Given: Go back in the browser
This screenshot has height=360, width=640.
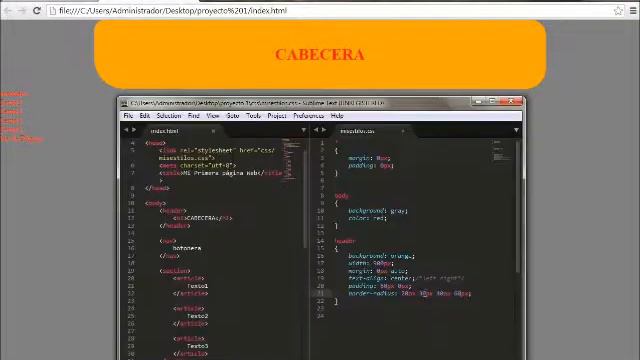Looking at the screenshot, I should click(x=8, y=11).
